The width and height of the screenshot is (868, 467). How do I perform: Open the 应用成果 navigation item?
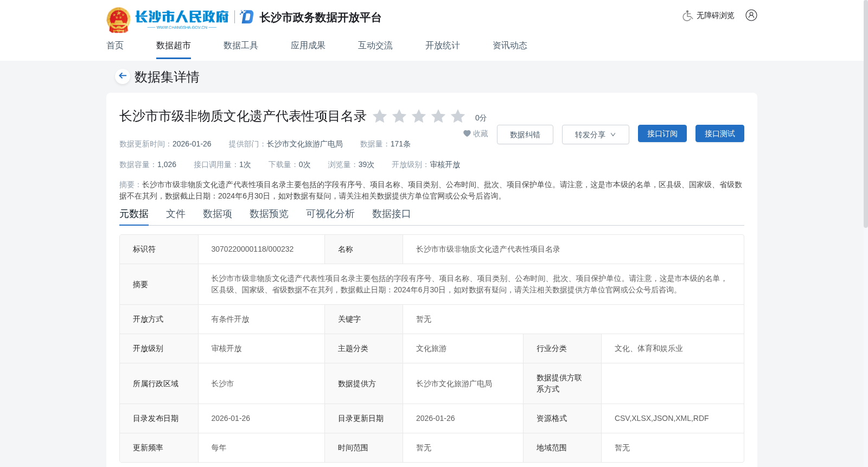coord(308,46)
